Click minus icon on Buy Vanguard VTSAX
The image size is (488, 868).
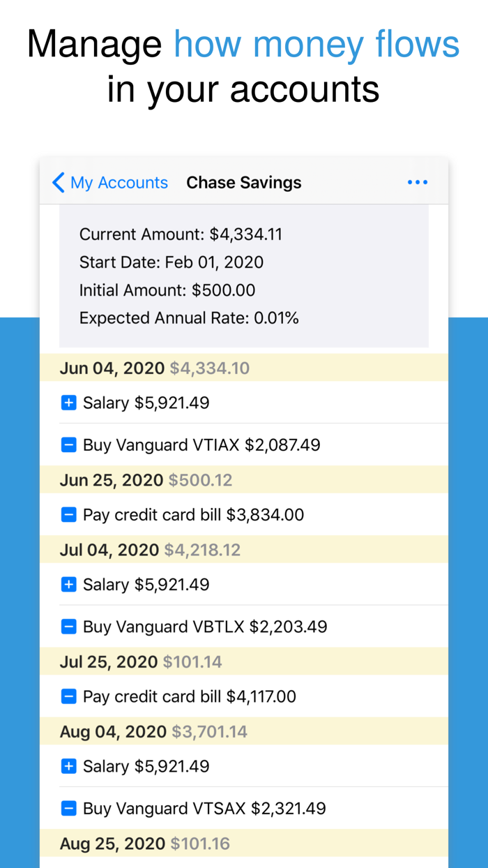pyautogui.click(x=68, y=808)
